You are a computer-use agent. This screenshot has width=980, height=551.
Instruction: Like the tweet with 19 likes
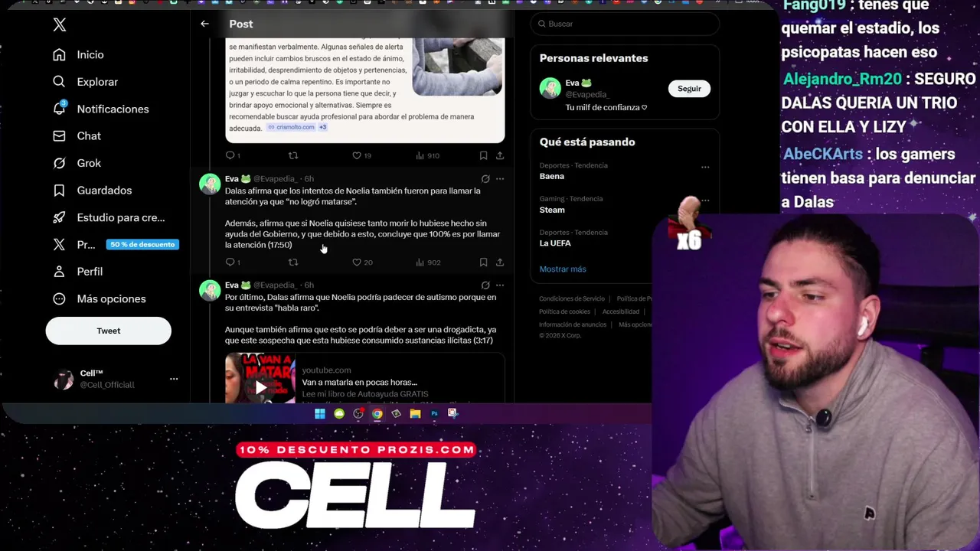pos(361,155)
